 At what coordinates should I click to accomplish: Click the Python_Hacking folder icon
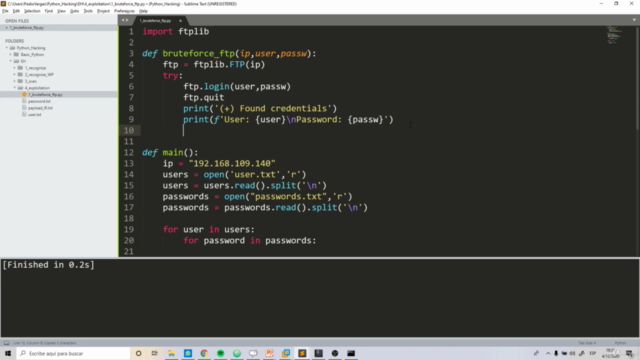point(13,48)
